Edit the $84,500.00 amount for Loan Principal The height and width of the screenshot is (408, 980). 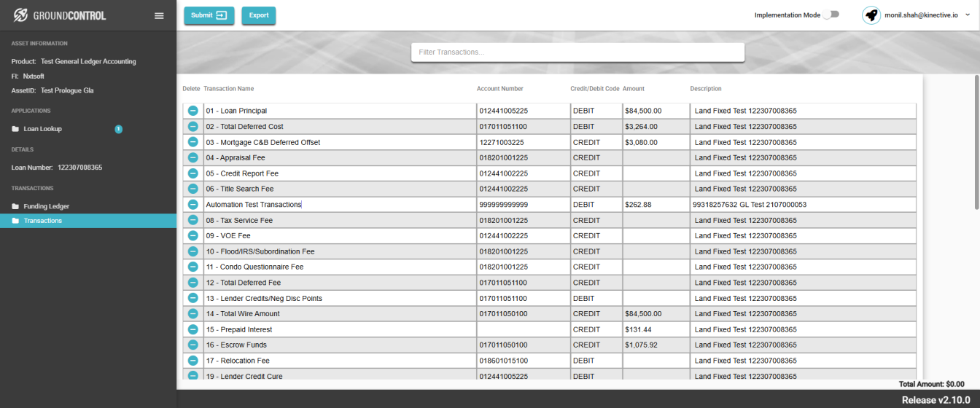point(656,111)
